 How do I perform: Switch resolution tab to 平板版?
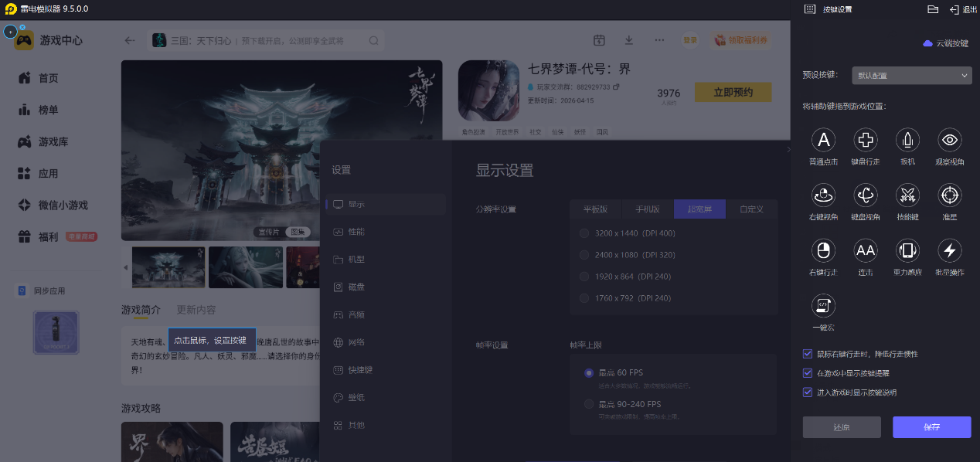tap(596, 209)
